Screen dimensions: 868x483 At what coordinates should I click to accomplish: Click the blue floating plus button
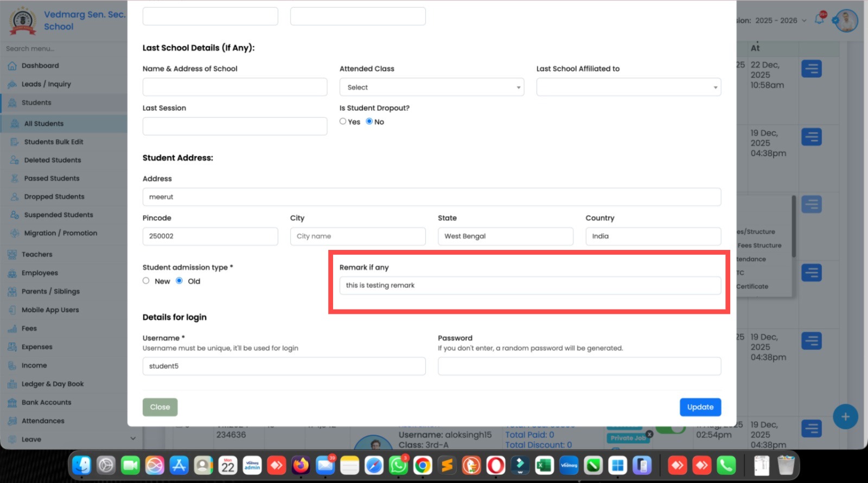point(845,417)
